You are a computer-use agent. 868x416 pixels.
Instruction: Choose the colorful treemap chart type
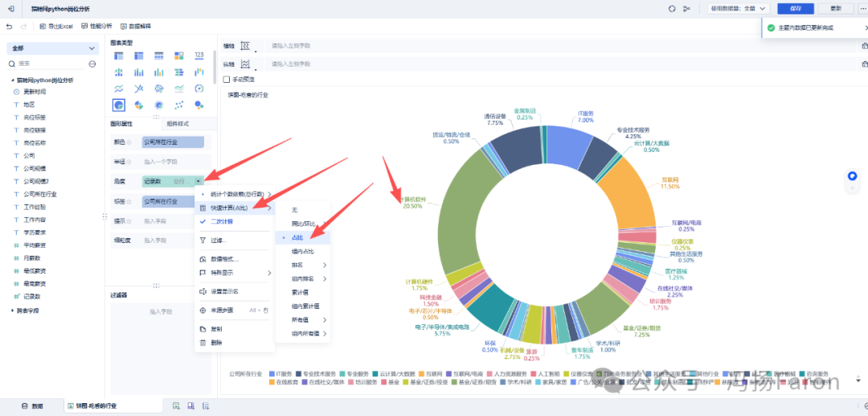click(178, 56)
